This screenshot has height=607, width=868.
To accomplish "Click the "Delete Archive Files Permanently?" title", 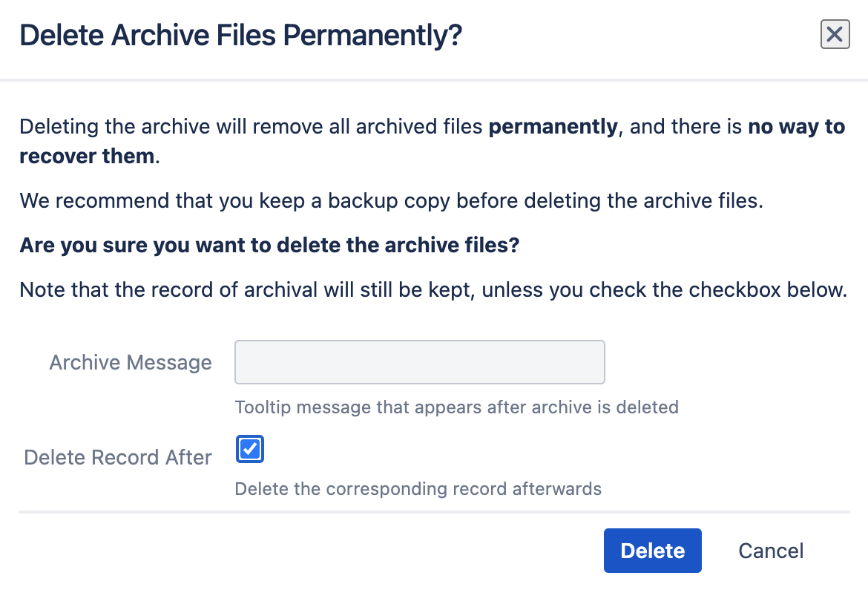I will point(240,36).
